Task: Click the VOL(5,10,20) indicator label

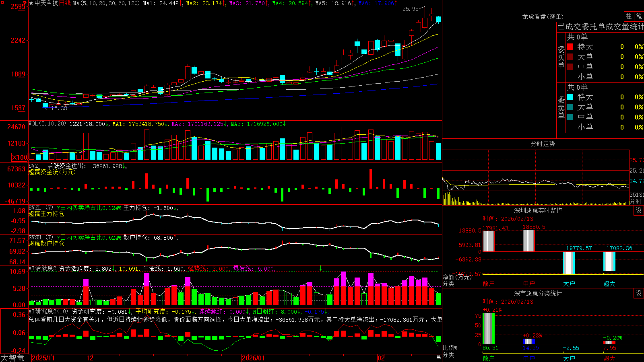Action: pyautogui.click(x=47, y=124)
